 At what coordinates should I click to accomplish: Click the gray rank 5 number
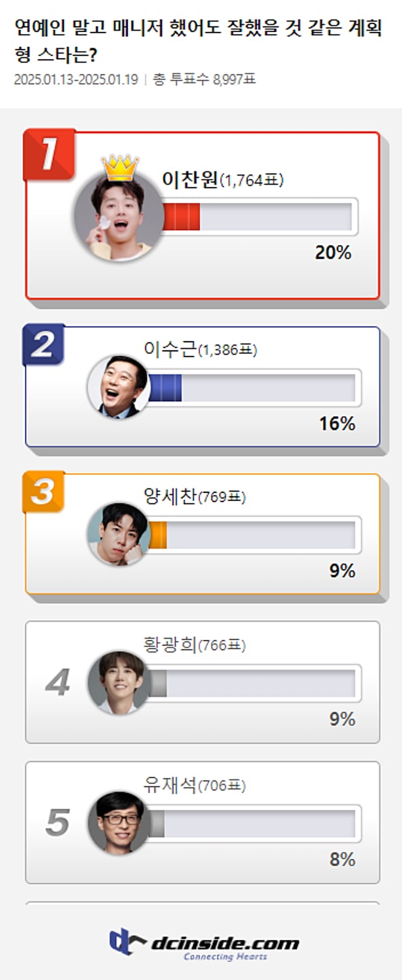[x=57, y=824]
